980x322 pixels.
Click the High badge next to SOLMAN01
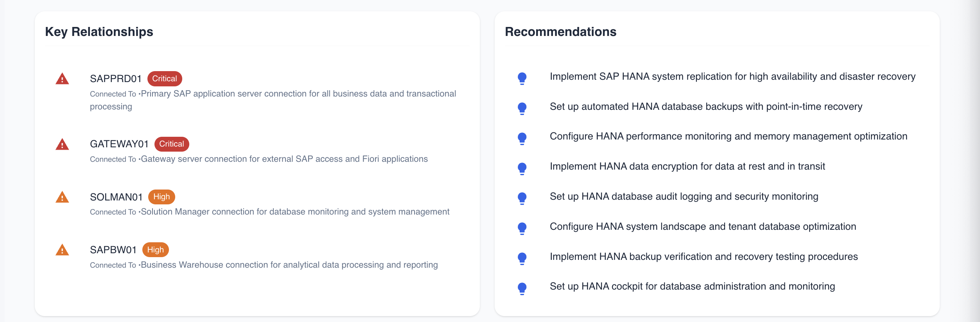(162, 197)
